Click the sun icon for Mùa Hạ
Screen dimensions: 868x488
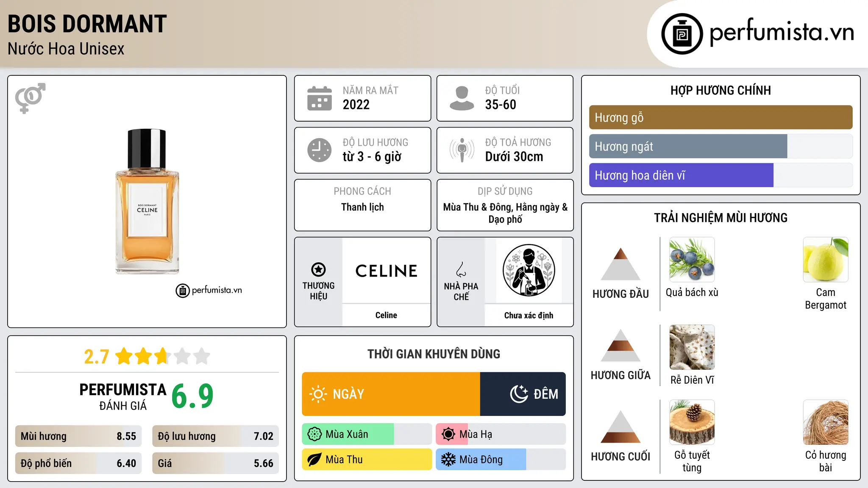point(448,434)
